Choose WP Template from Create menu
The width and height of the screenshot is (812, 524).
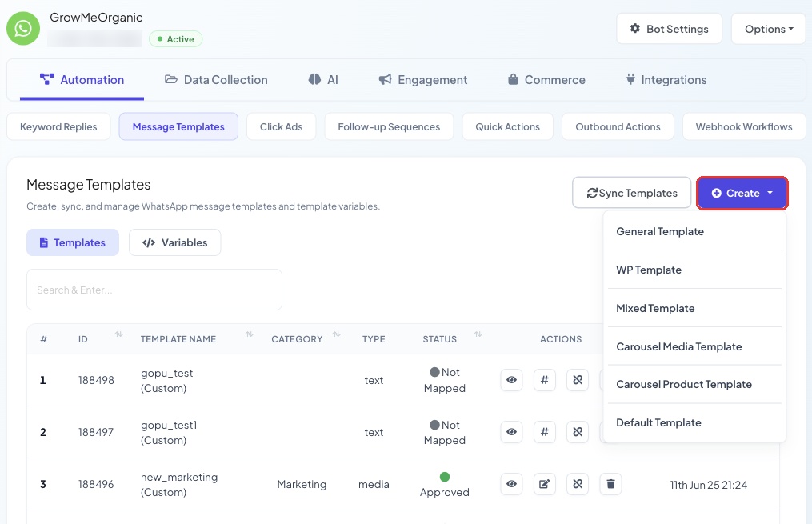click(x=694, y=270)
